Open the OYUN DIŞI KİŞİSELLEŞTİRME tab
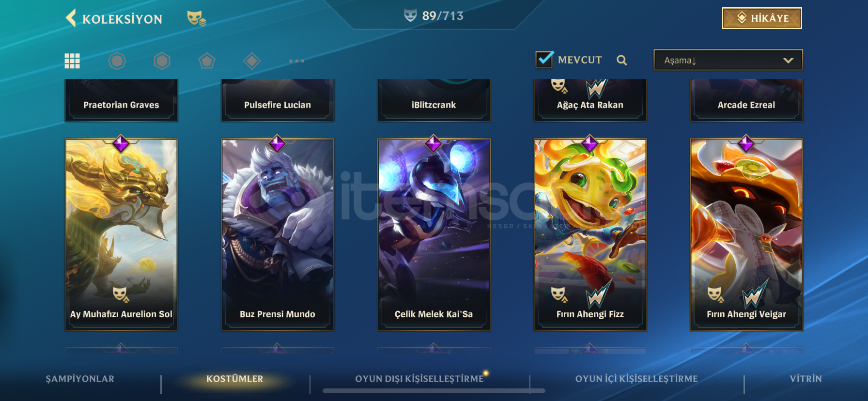The image size is (868, 401). tap(419, 379)
